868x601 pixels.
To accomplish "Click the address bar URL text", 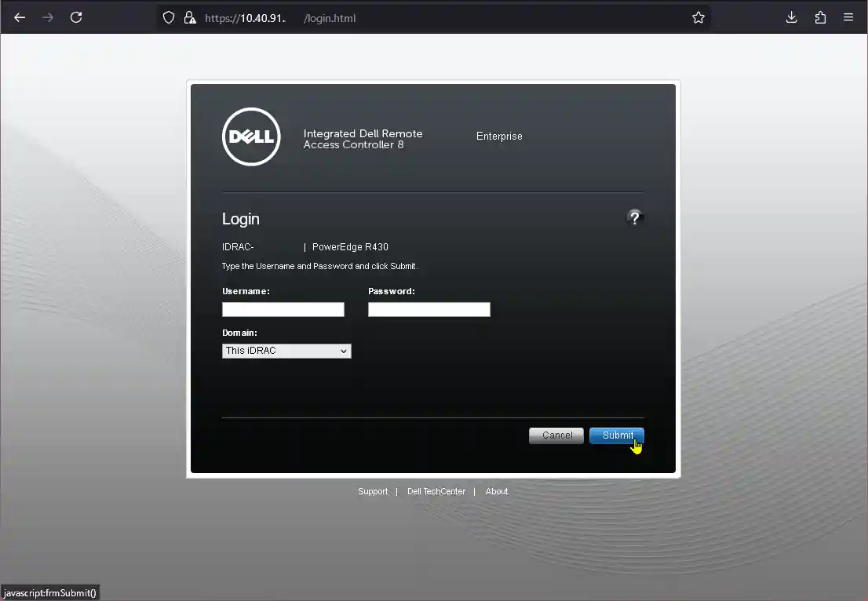I will [x=280, y=18].
